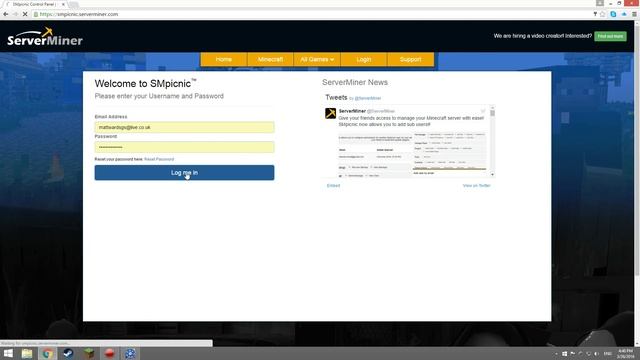
Task: Click the ServerMiner logo
Action: click(45, 37)
